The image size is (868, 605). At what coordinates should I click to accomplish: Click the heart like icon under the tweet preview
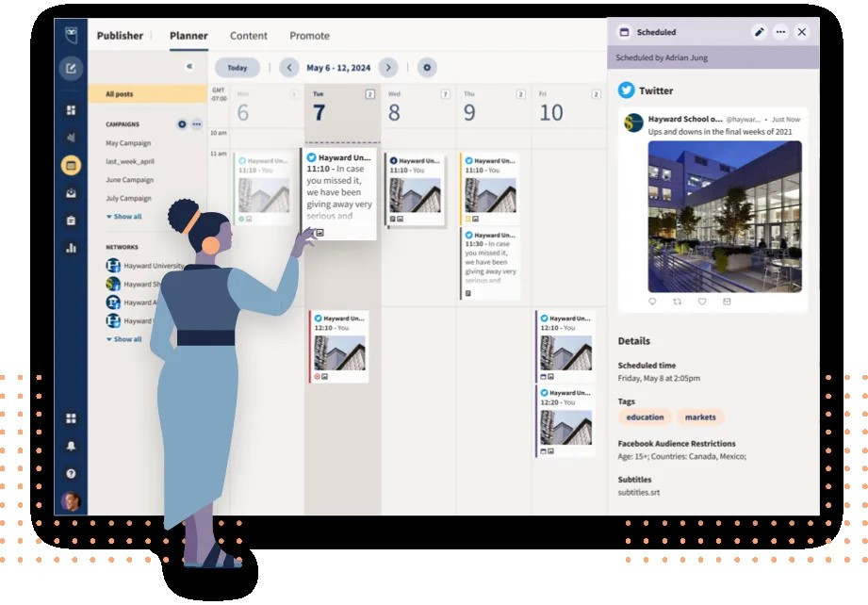(x=702, y=302)
